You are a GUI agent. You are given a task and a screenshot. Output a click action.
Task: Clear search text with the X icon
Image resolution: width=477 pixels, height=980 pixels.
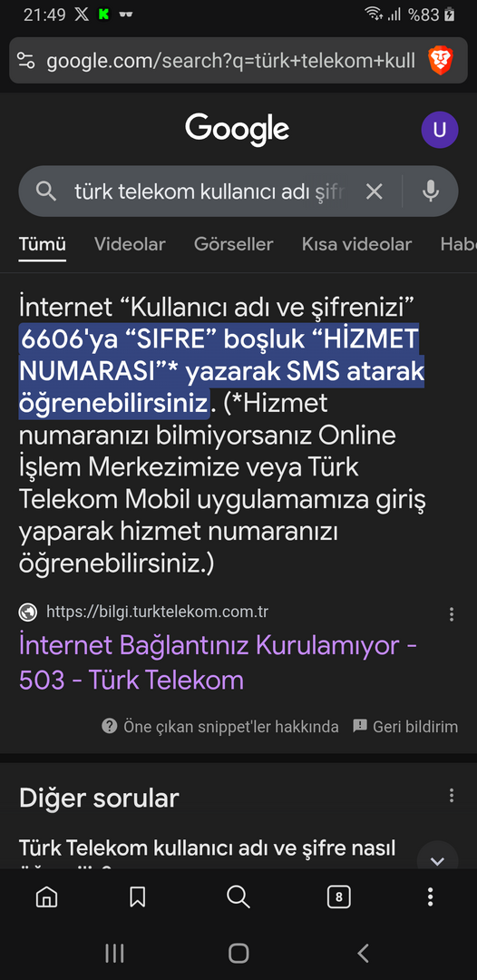(374, 191)
